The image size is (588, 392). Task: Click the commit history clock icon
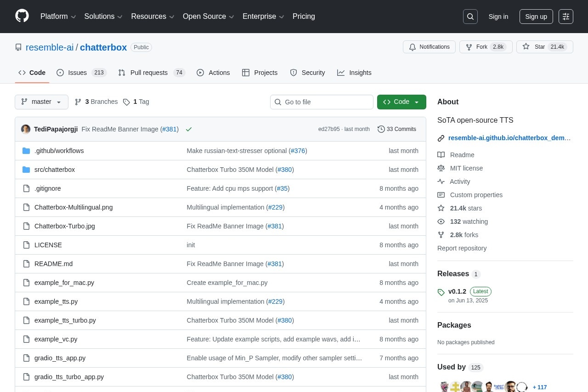pos(381,129)
